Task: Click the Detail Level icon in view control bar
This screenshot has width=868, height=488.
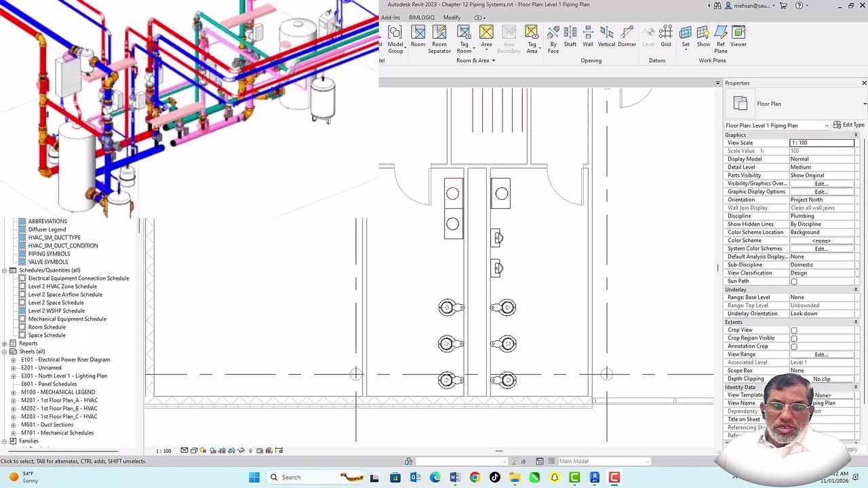Action: (x=184, y=450)
